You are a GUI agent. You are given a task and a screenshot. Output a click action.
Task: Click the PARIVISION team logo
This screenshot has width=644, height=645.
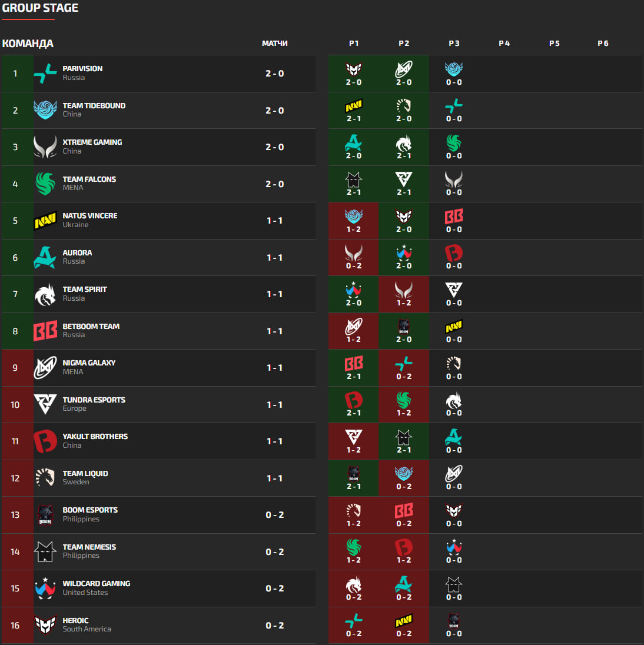coord(45,74)
